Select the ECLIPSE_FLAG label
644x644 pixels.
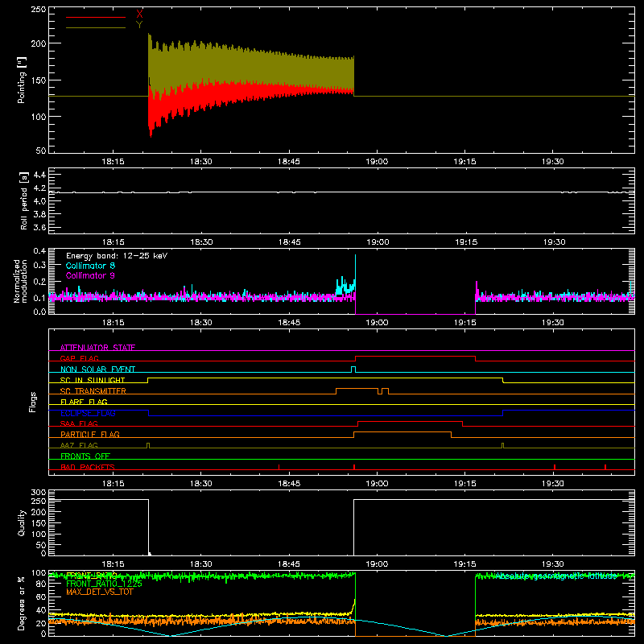coord(88,413)
